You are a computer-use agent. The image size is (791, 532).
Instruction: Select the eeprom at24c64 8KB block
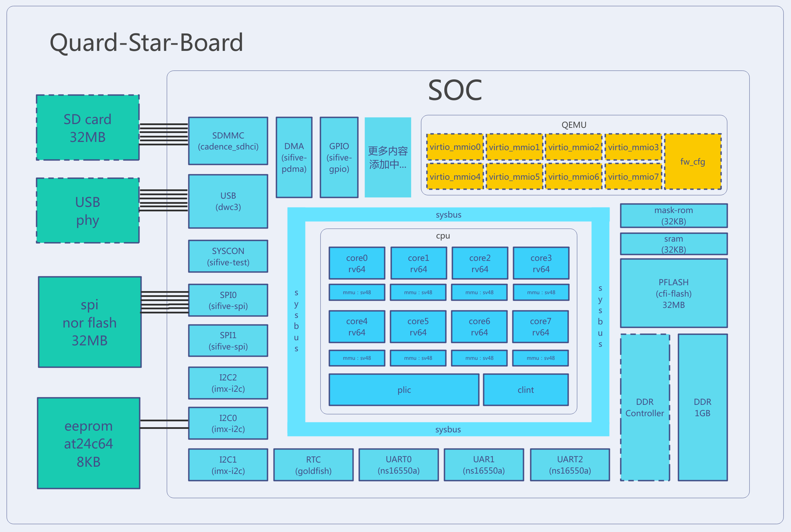89,443
